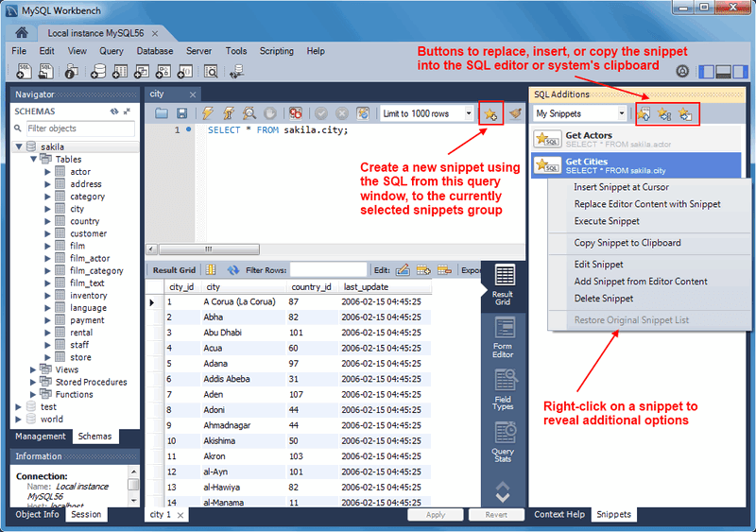The image size is (756, 532).
Task: Expand the test schema
Action: point(18,406)
